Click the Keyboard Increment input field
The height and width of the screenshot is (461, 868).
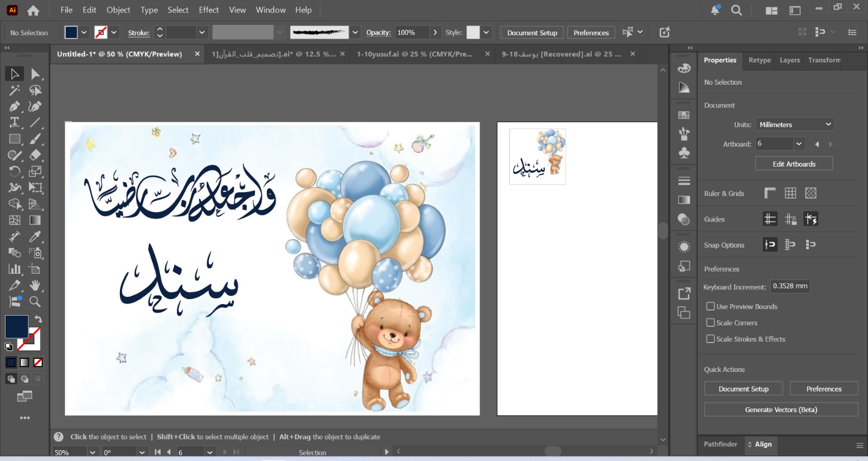click(x=790, y=286)
